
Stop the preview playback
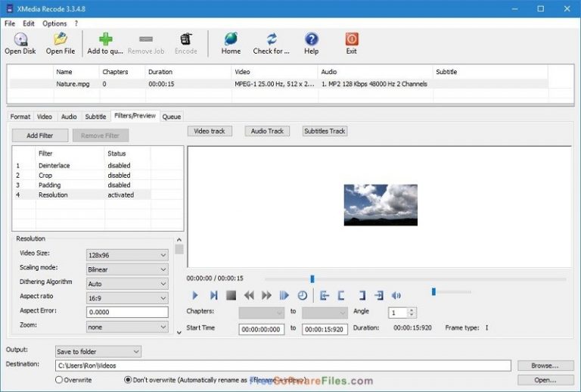231,295
